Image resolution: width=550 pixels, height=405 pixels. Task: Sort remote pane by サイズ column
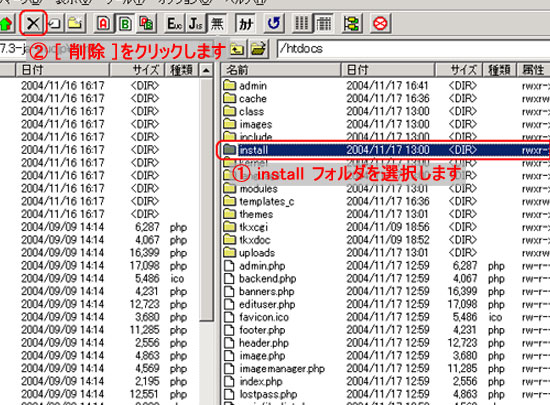(459, 70)
